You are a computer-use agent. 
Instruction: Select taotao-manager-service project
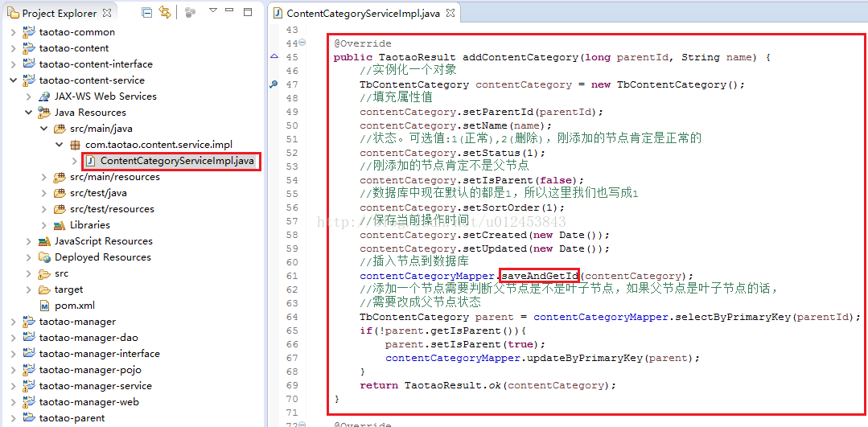95,385
